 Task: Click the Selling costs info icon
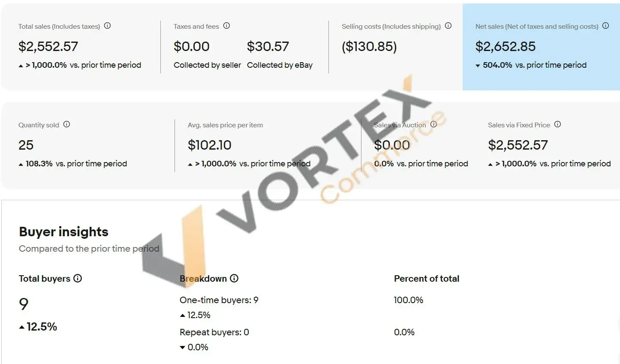coord(448,26)
